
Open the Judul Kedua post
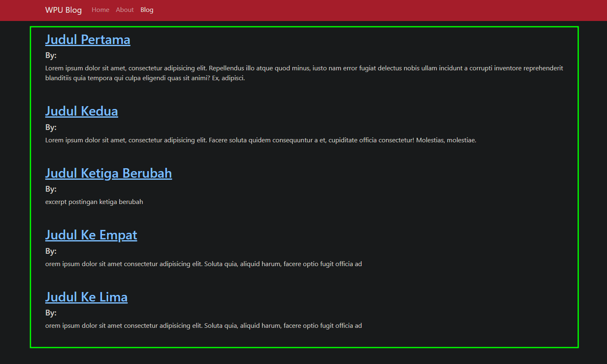click(x=81, y=111)
